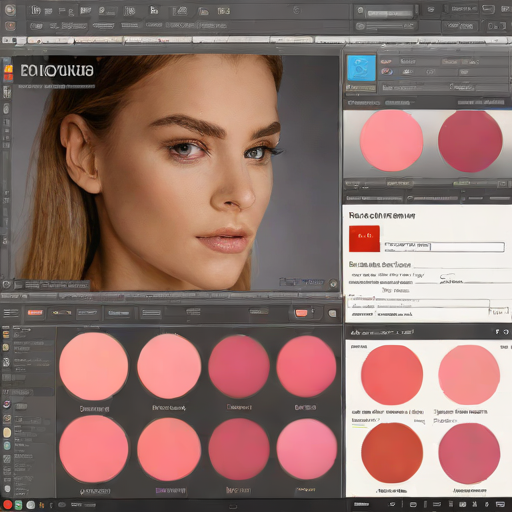The image size is (512, 512).
Task: Click the circular icon at top-left of toolbar
Action: point(10,10)
